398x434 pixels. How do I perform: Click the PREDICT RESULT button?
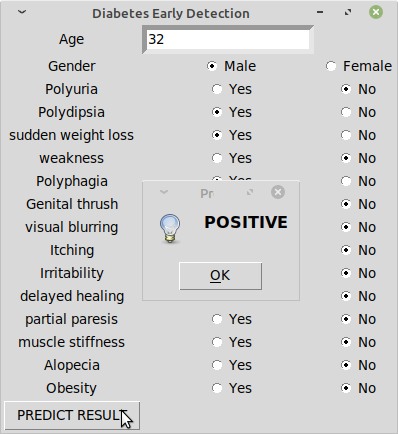tap(72, 415)
